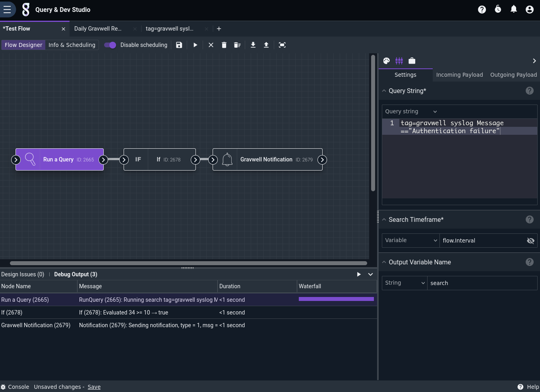The height and width of the screenshot is (392, 540).
Task: Click the search output variable field
Action: (482, 283)
